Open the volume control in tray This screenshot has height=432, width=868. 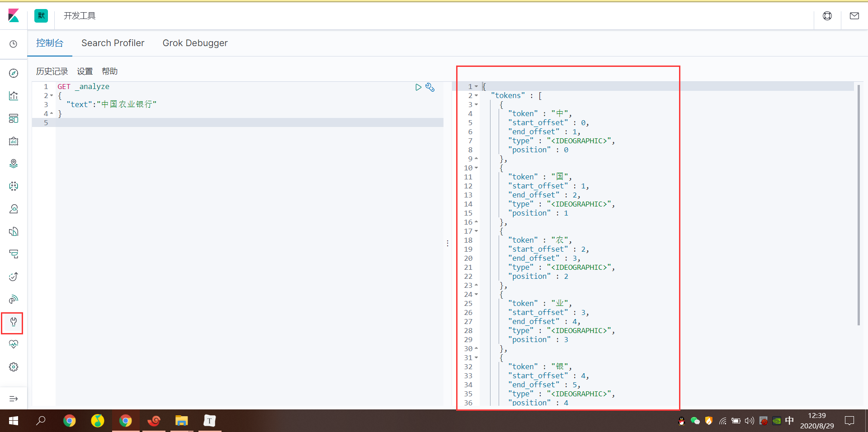click(750, 421)
